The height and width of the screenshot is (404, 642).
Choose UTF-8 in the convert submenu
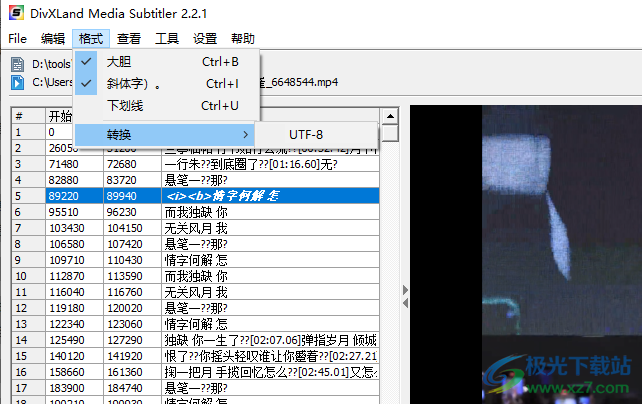pos(306,134)
